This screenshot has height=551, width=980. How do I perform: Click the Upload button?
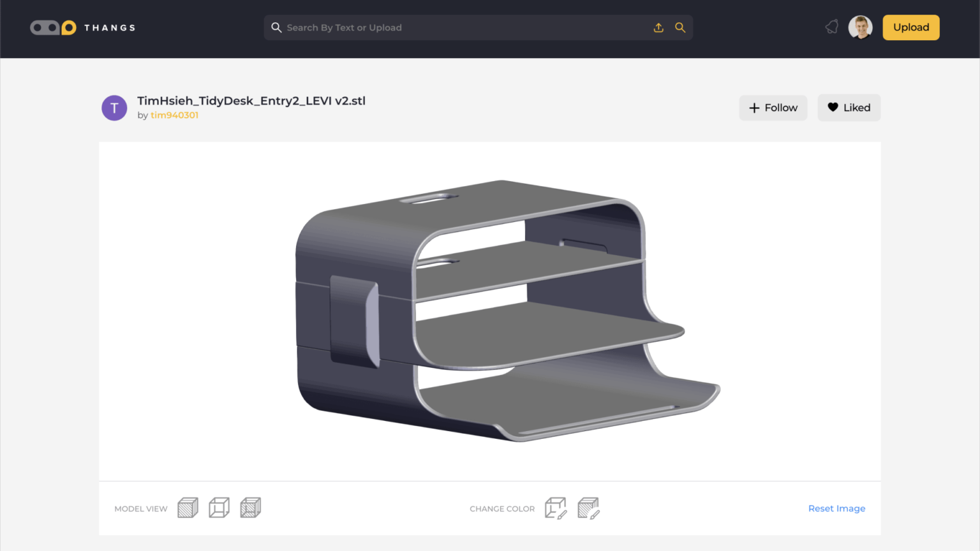pos(910,27)
